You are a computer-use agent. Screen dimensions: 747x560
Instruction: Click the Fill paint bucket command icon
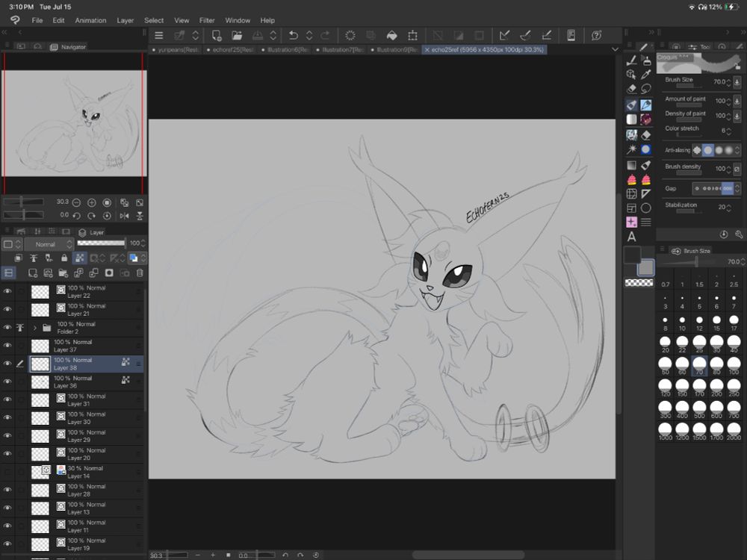coord(391,35)
